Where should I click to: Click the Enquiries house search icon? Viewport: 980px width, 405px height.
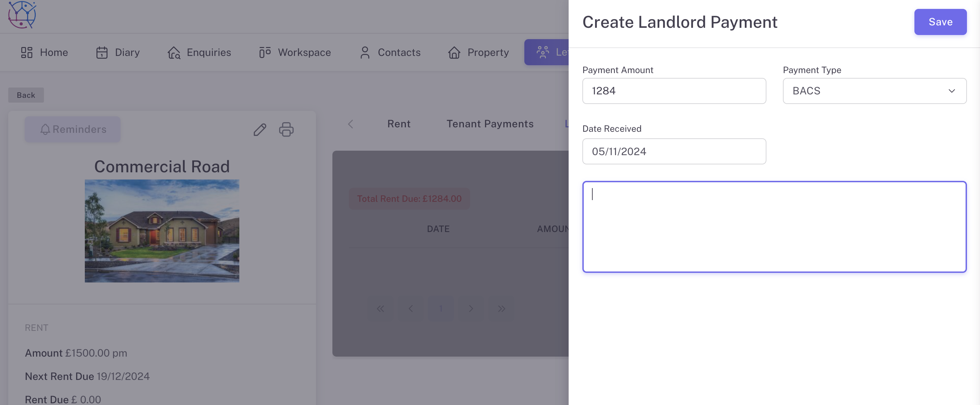click(x=174, y=53)
